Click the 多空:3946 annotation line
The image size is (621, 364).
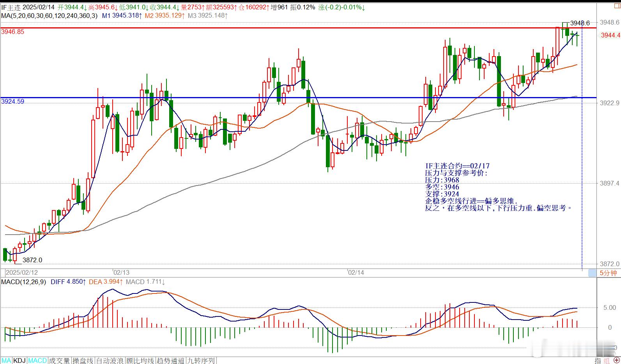(442, 187)
